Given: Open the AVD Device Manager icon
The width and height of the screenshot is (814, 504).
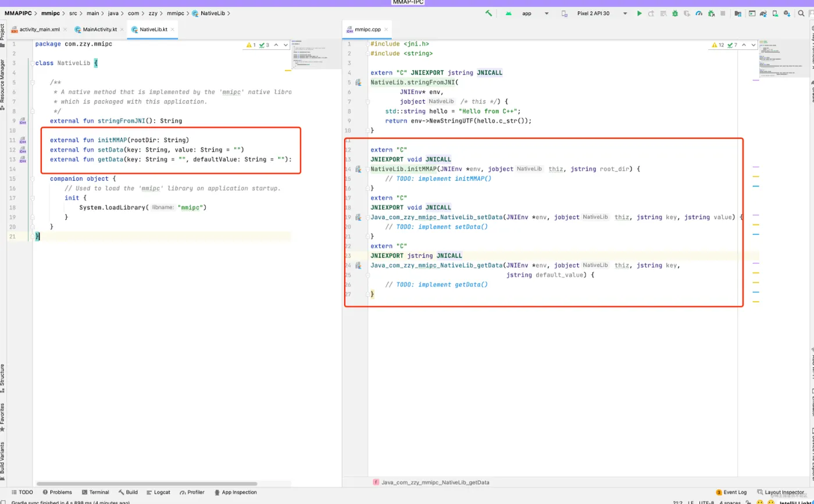Looking at the screenshot, I should click(x=776, y=13).
